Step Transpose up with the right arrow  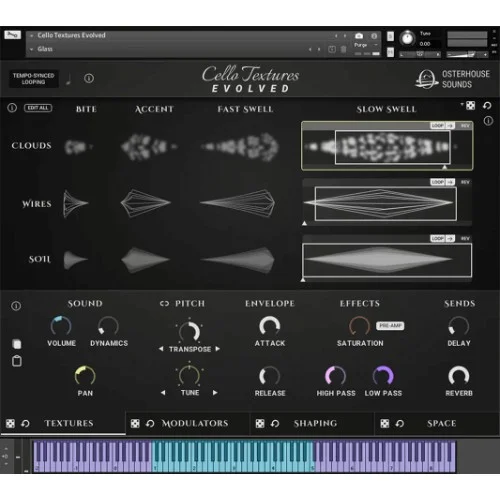click(x=218, y=349)
